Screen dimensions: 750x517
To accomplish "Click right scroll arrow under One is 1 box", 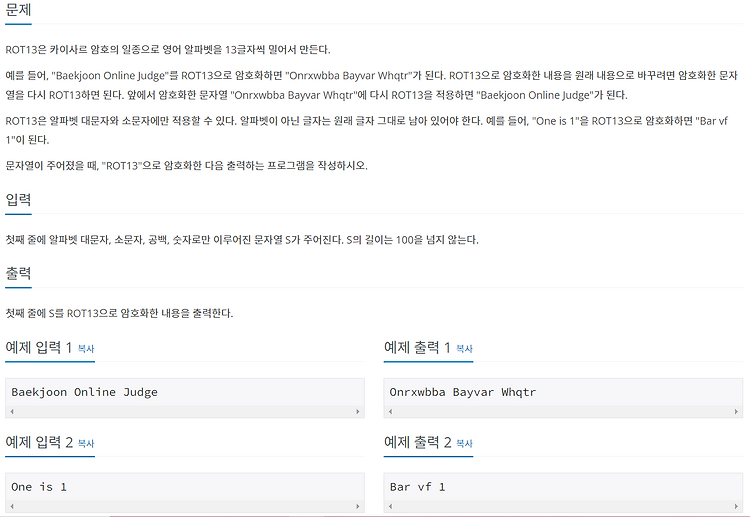I will [x=357, y=506].
